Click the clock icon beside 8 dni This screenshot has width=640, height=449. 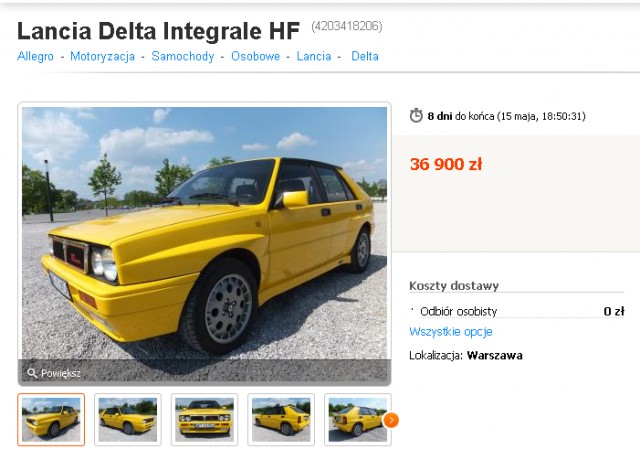(x=416, y=116)
